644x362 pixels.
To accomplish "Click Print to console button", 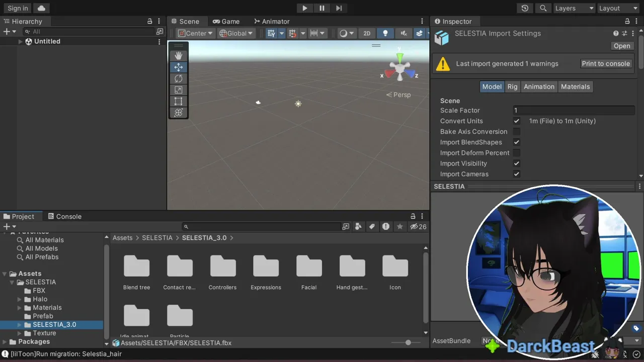I will point(606,64).
